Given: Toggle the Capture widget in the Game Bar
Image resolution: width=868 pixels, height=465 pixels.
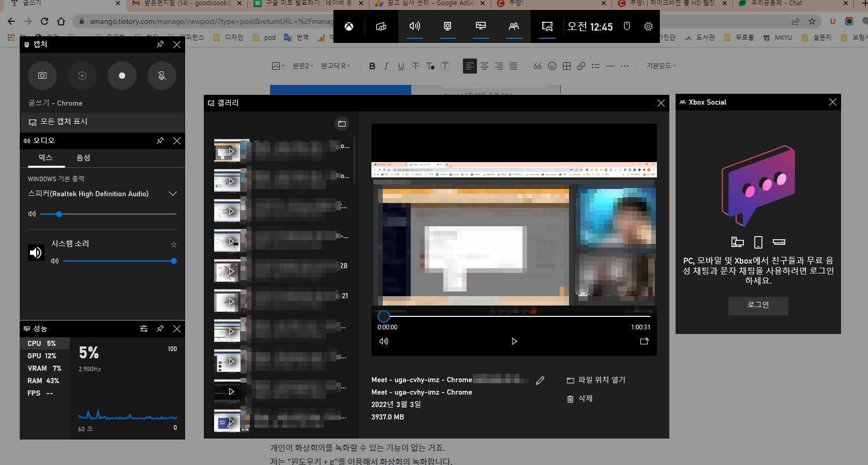Looking at the screenshot, I should click(448, 26).
